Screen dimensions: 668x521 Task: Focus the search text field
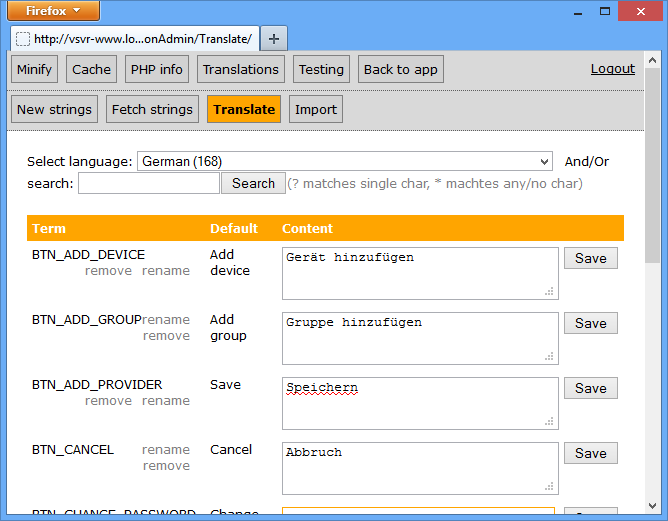pos(149,183)
